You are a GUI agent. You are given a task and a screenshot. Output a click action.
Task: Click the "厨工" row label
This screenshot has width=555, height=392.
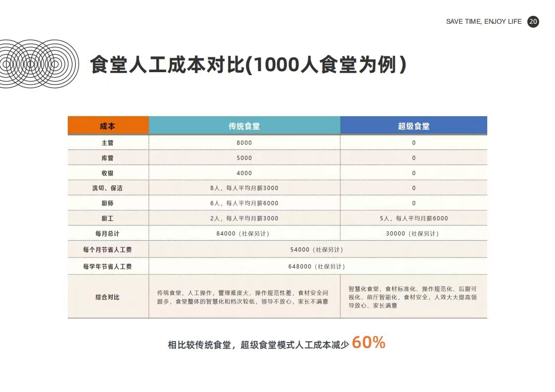tap(108, 218)
